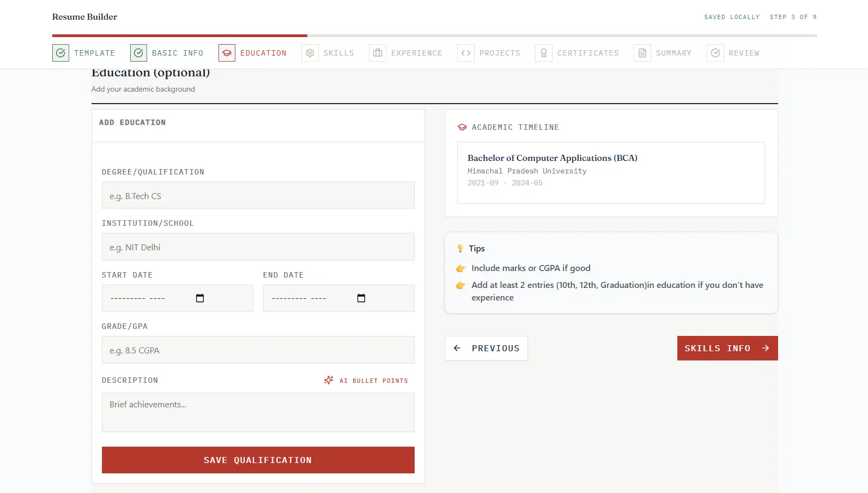Click the Experience briefcase step icon

(x=378, y=53)
